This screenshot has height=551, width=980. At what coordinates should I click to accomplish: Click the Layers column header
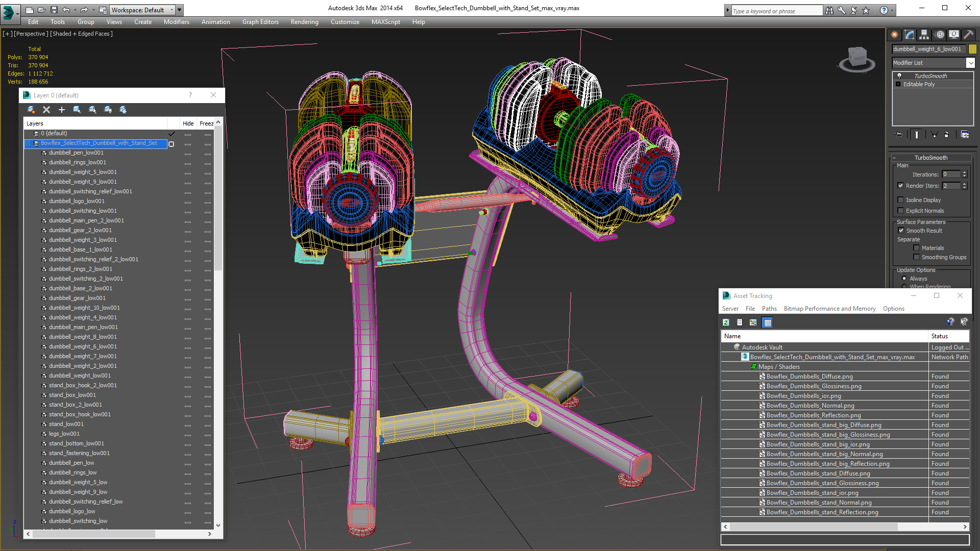pyautogui.click(x=96, y=123)
